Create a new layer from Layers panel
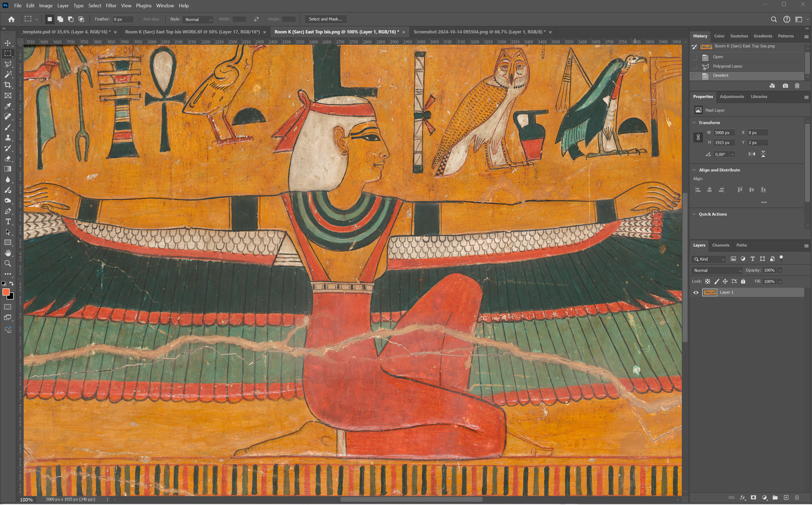The height and width of the screenshot is (505, 812). point(786,497)
